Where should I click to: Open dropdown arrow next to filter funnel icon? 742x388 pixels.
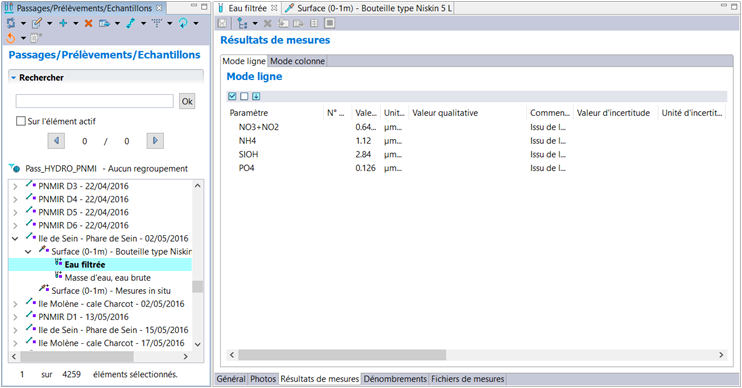click(169, 23)
